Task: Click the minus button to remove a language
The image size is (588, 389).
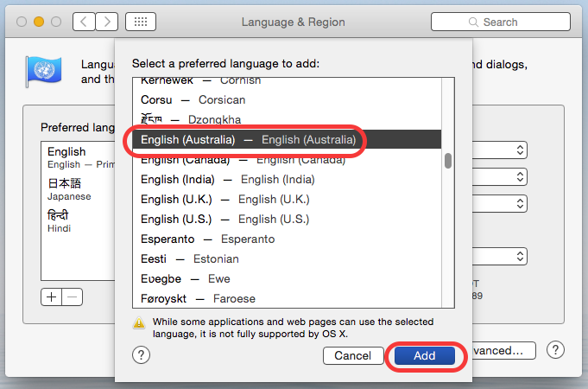Action: point(73,297)
